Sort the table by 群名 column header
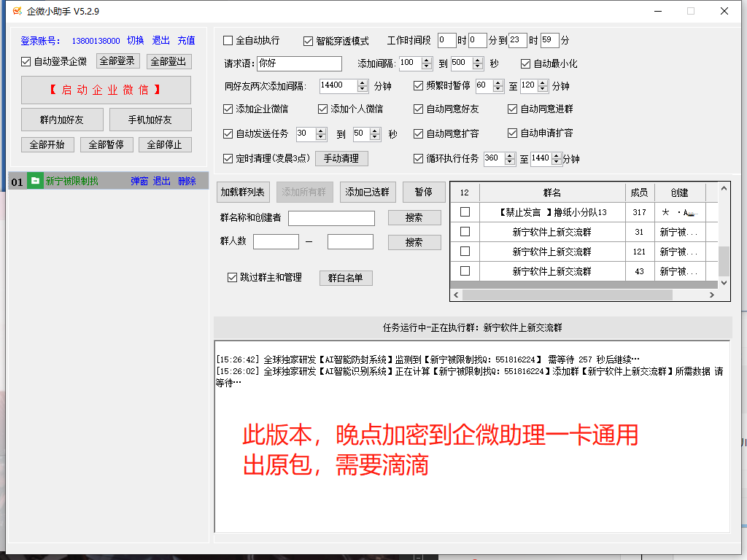The width and height of the screenshot is (747, 560). coord(552,192)
